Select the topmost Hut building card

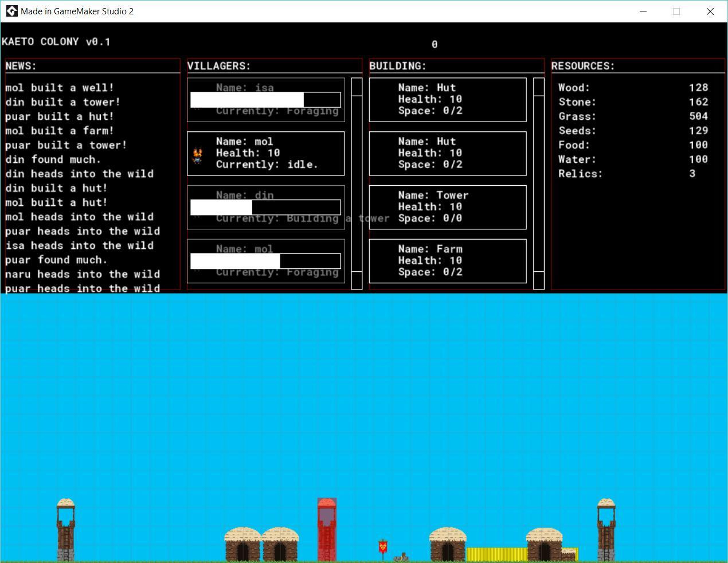coord(448,100)
